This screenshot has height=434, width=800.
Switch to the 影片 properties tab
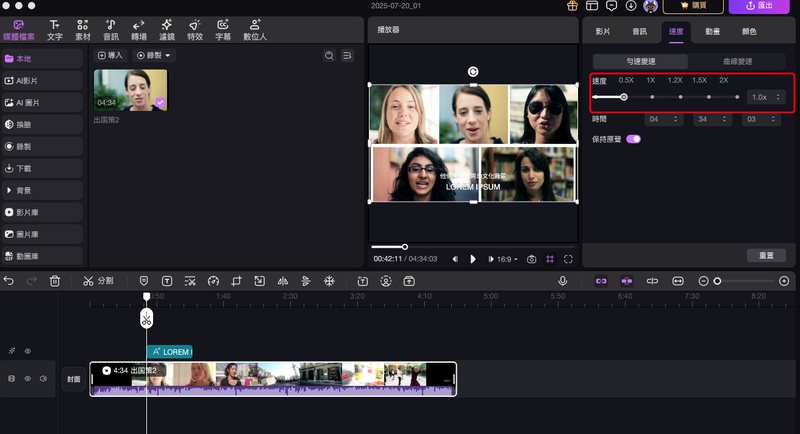pyautogui.click(x=603, y=32)
